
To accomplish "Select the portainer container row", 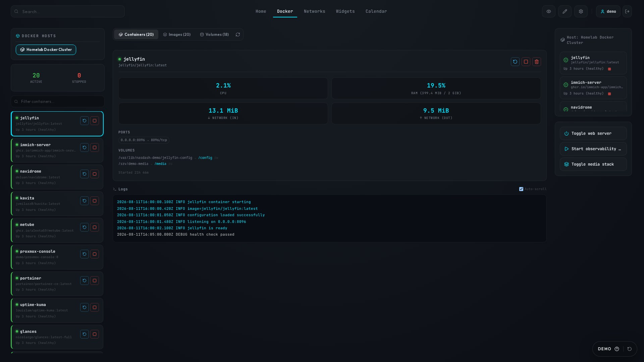I will coord(57,284).
